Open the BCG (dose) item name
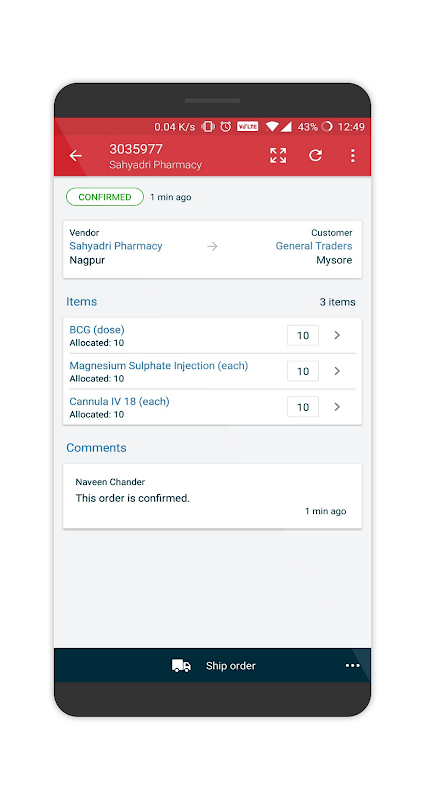This screenshot has height=800, width=425. [x=97, y=330]
